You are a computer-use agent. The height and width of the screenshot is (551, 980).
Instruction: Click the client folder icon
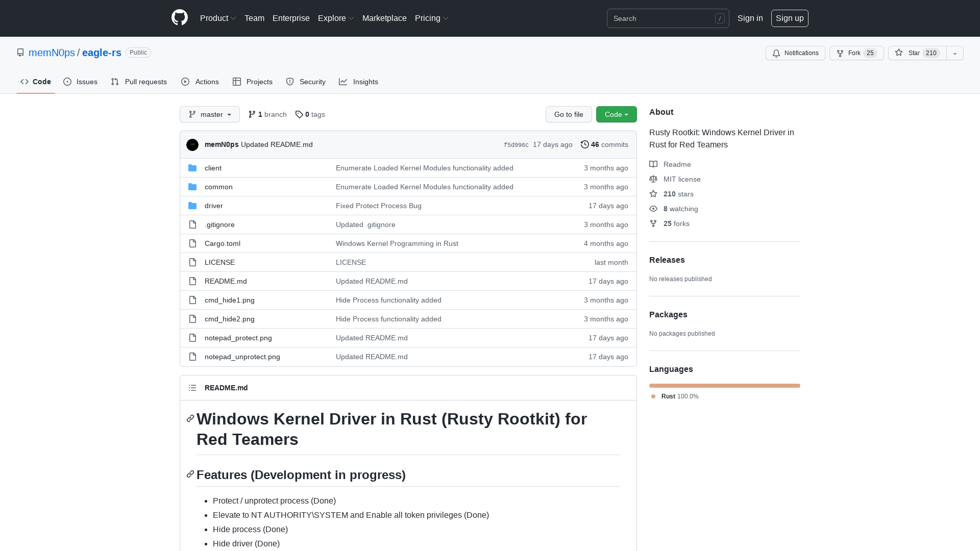(192, 168)
